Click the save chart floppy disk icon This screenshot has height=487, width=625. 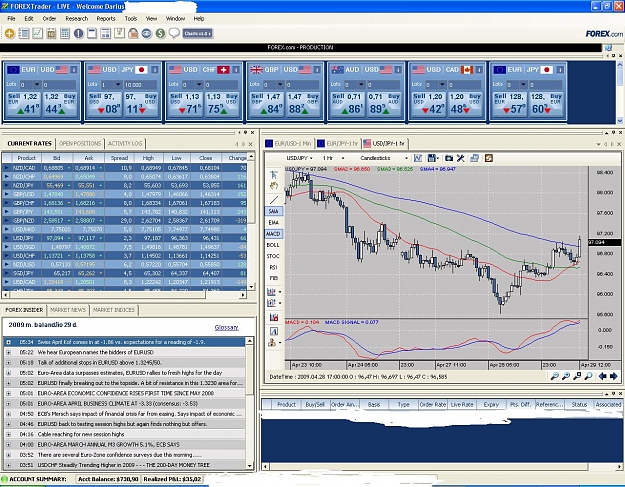[x=432, y=158]
